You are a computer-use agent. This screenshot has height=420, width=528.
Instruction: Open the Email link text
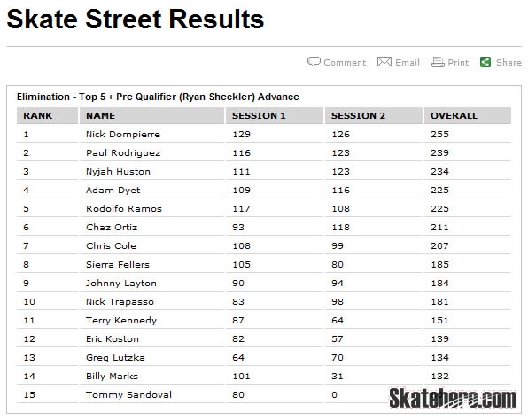[408, 62]
